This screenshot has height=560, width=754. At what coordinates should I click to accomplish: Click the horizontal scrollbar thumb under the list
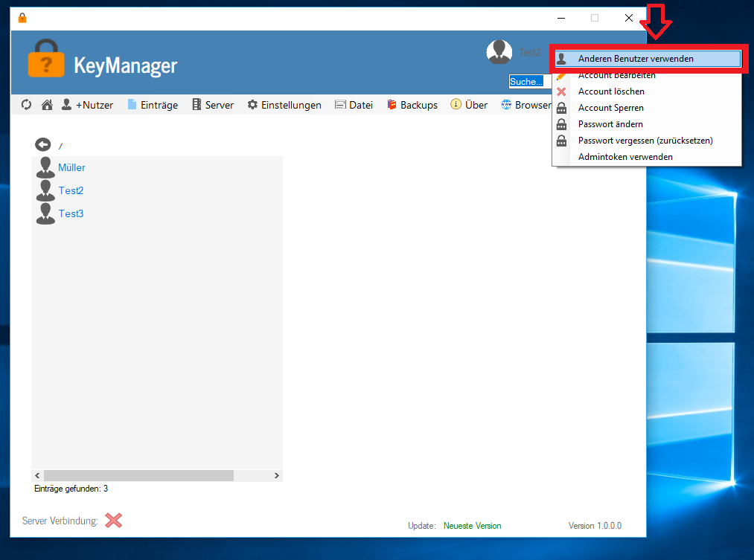[x=138, y=475]
